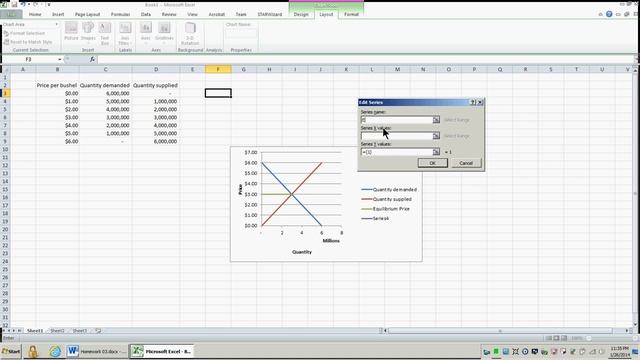Click range selector icon for Series Y values
Screen dimensions: 640x360
click(x=436, y=152)
